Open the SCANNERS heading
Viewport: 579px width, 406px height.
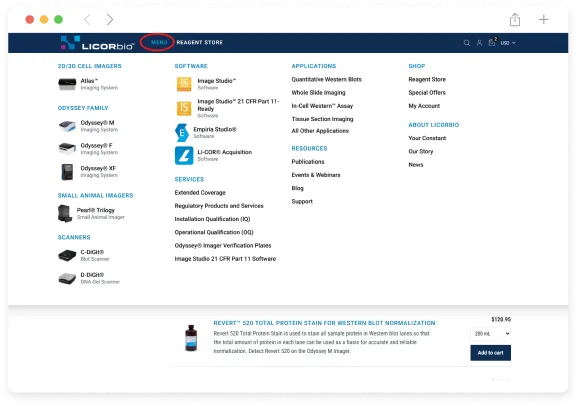(74, 237)
